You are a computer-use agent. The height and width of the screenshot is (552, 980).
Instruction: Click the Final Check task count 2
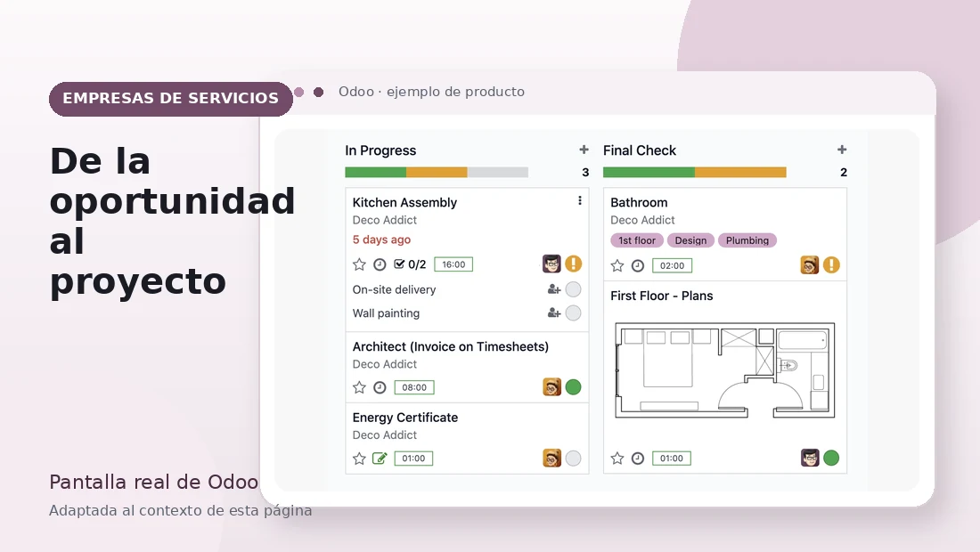pos(844,173)
